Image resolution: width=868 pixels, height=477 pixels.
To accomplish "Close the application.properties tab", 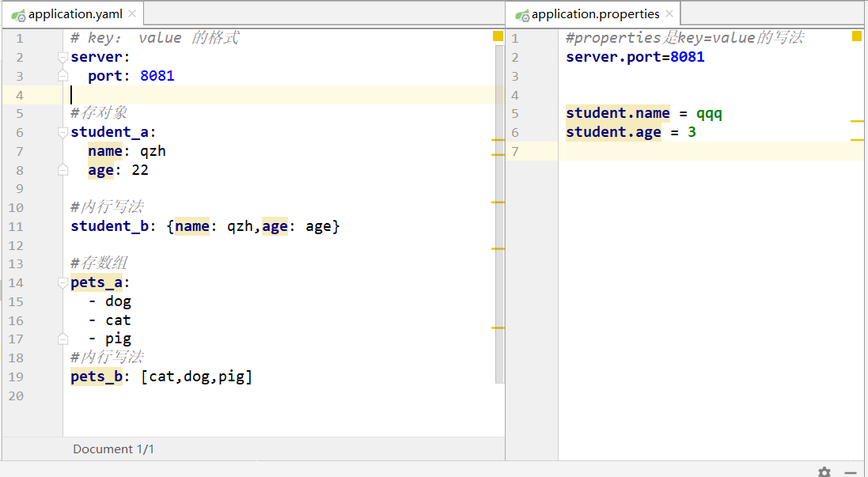I will tap(669, 13).
